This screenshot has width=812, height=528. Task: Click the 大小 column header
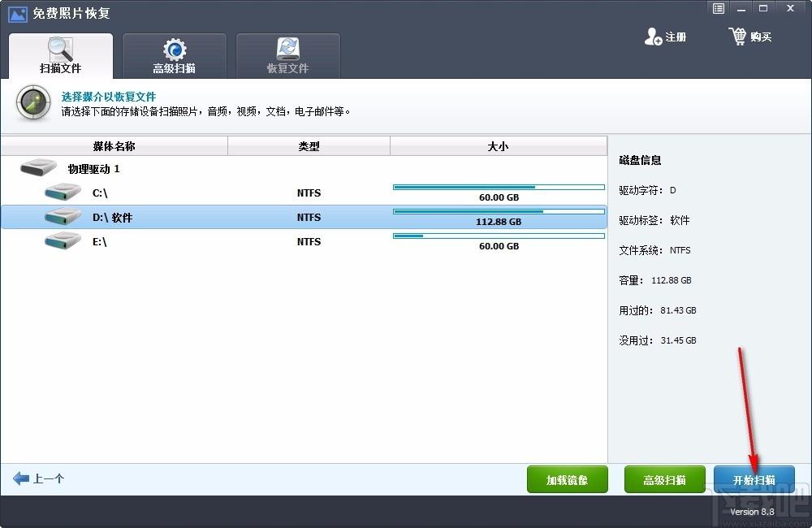tap(499, 146)
